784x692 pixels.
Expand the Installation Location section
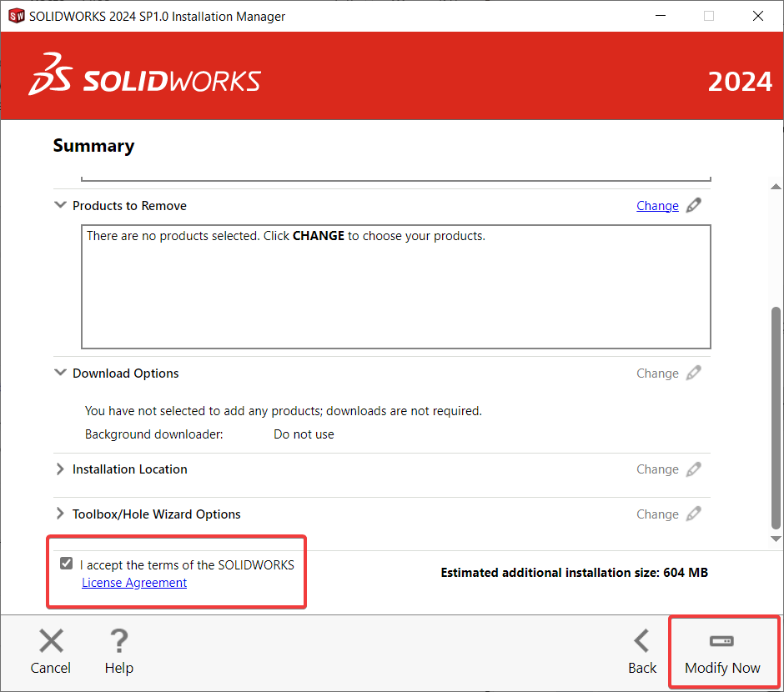(x=61, y=469)
